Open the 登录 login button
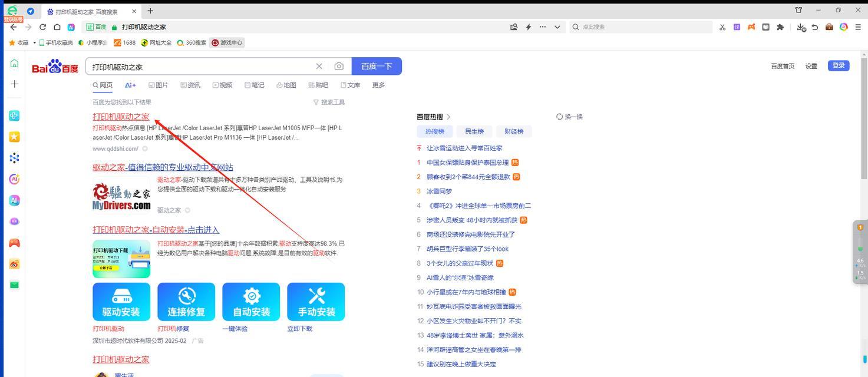The width and height of the screenshot is (868, 377). point(839,65)
